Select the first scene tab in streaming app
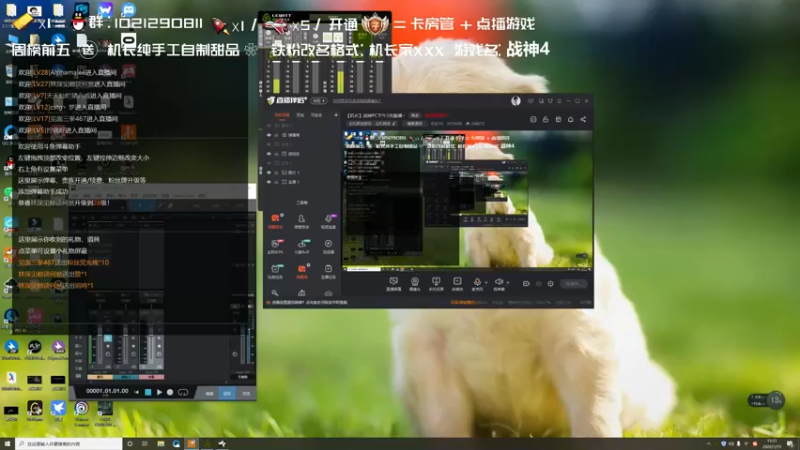The height and width of the screenshot is (450, 800). coord(282,115)
